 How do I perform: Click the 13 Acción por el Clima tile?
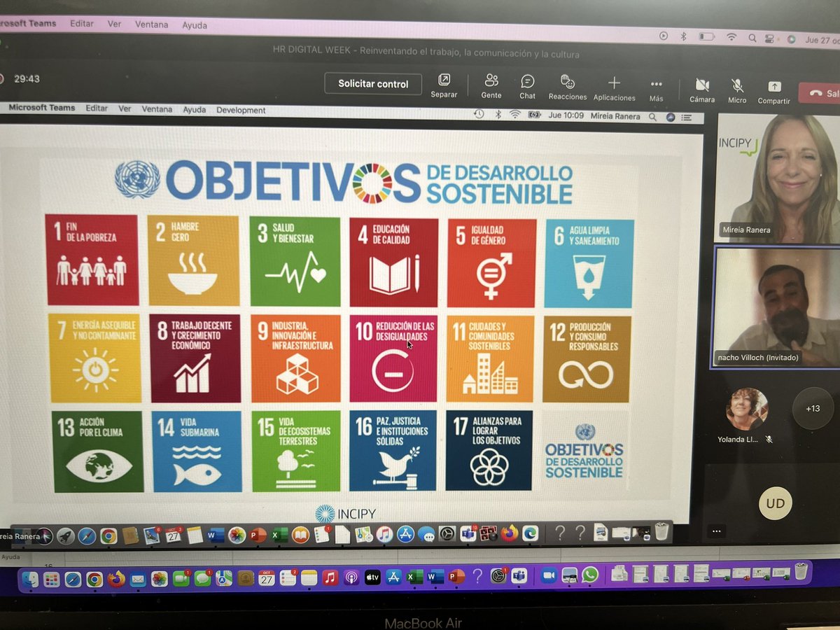click(98, 451)
